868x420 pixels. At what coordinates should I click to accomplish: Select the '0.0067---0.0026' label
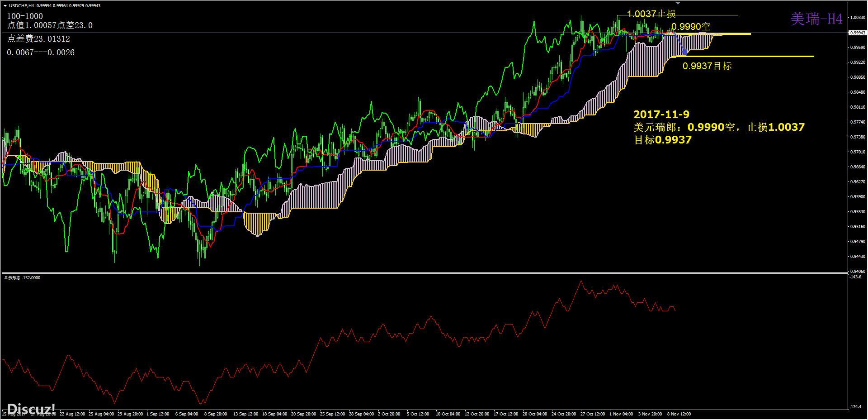coord(41,52)
